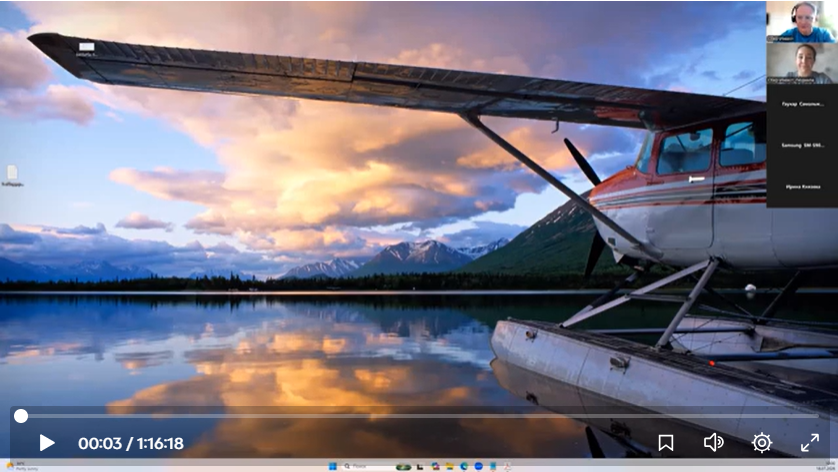This screenshot has width=838, height=472.
Task: Play the video recording
Action: click(47, 443)
